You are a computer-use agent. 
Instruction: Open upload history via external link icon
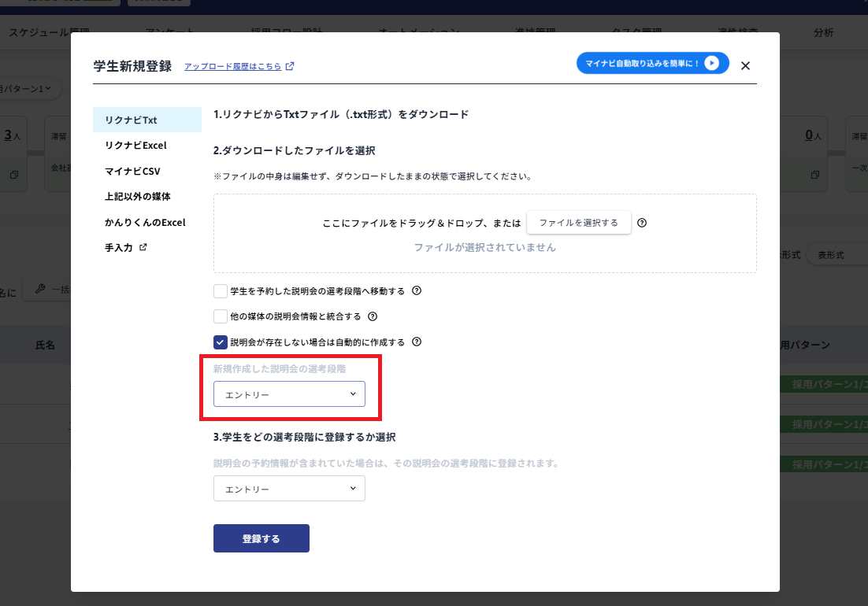point(291,66)
